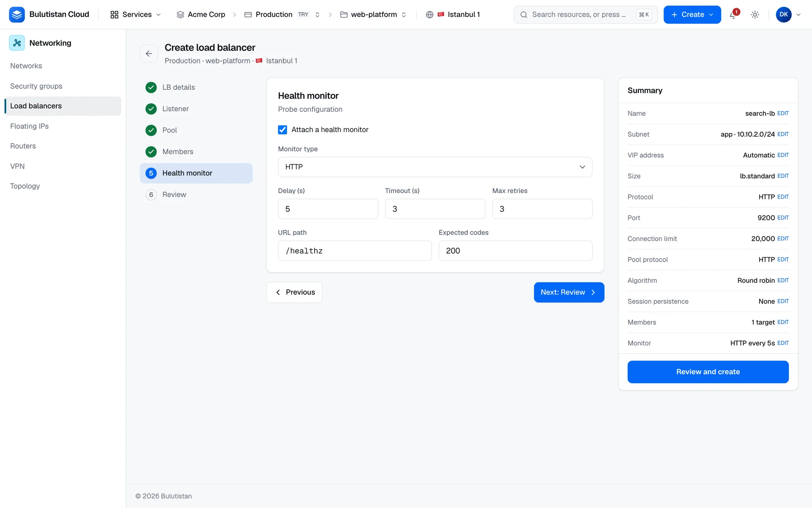This screenshot has height=508, width=812.
Task: Click the Members step check icon
Action: [151, 152]
